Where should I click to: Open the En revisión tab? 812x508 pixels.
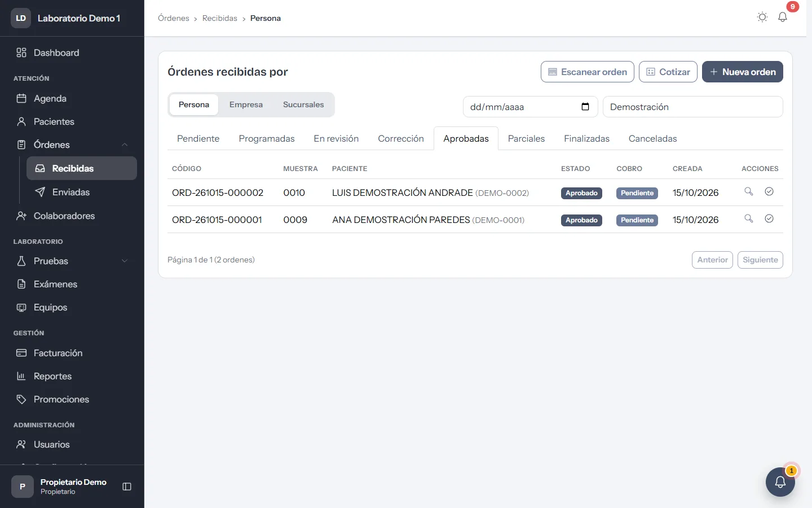pos(336,138)
